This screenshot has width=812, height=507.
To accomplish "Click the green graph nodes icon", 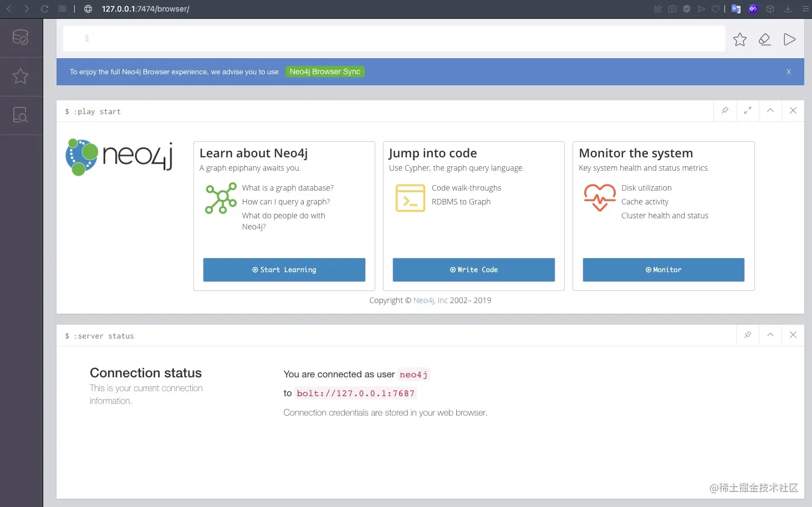I will click(x=221, y=199).
